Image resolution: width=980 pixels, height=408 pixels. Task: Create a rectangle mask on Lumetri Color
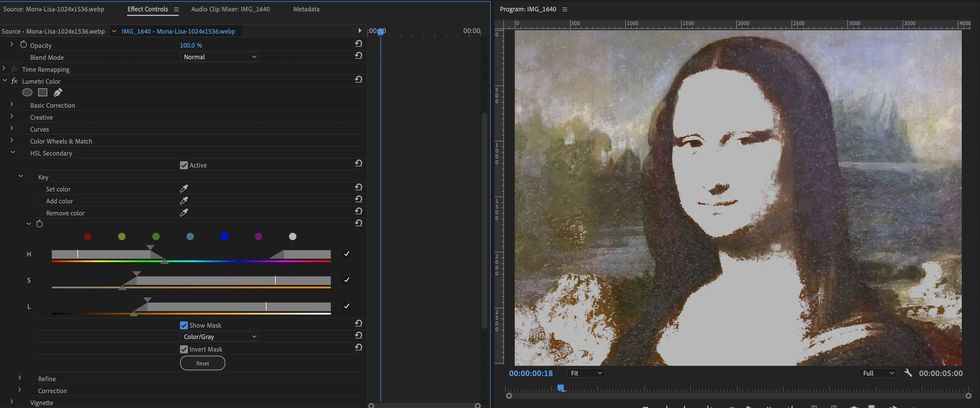[42, 92]
